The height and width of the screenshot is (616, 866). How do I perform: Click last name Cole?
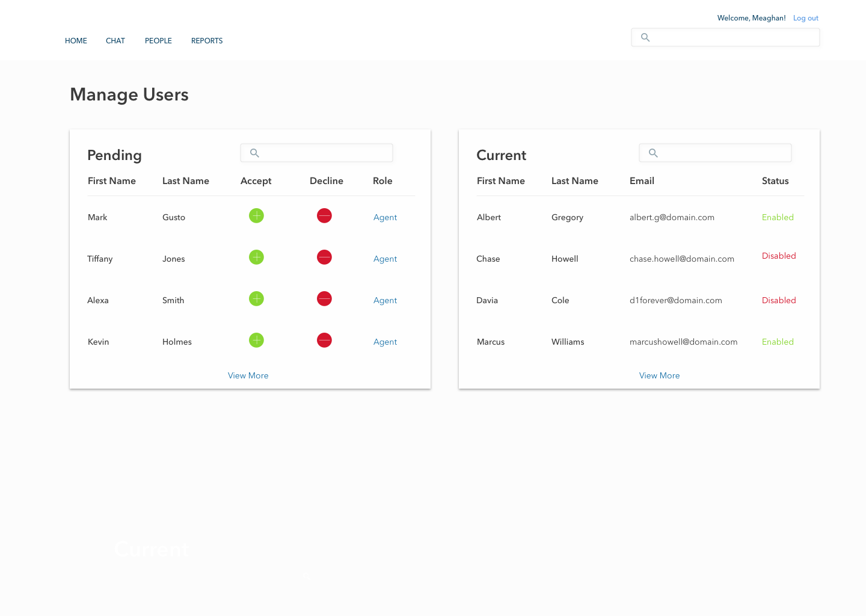(x=560, y=300)
